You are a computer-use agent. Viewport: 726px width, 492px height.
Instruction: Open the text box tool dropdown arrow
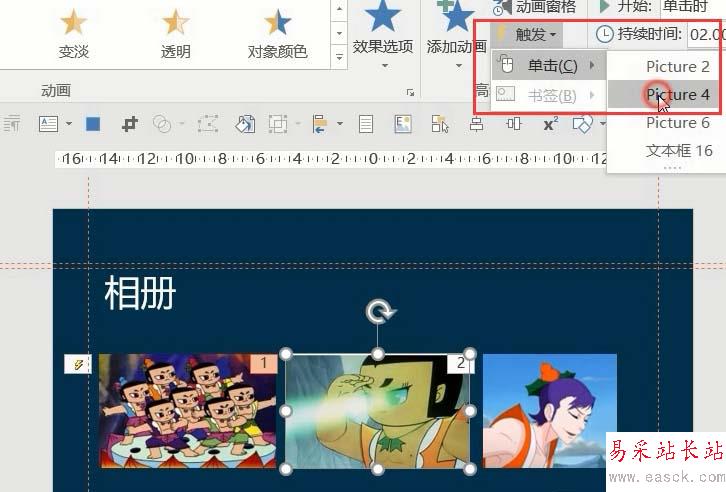pos(69,124)
